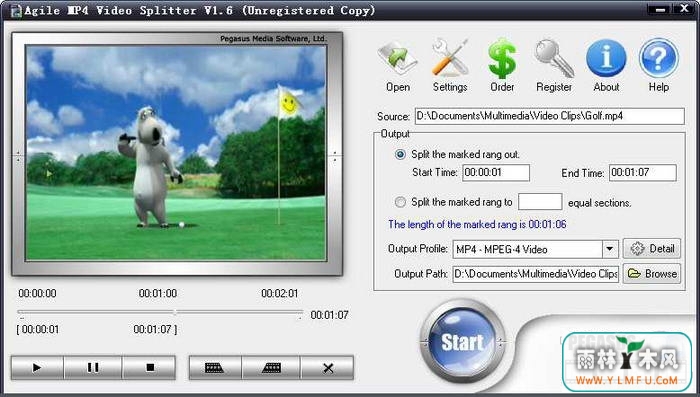This screenshot has height=397, width=700.
Task: Click the equal sections number field
Action: (540, 202)
